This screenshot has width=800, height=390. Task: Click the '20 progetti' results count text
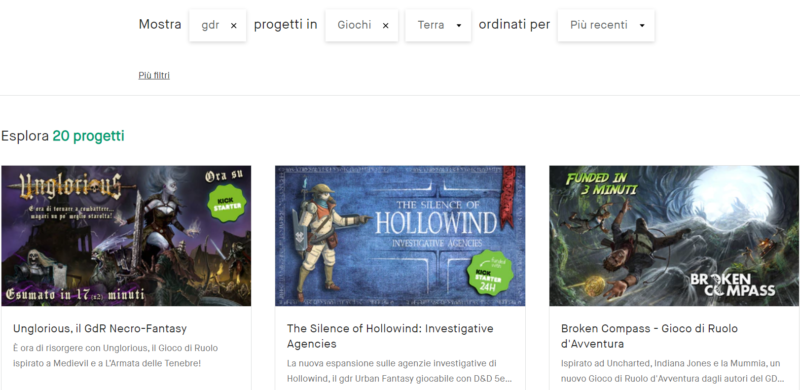(88, 136)
